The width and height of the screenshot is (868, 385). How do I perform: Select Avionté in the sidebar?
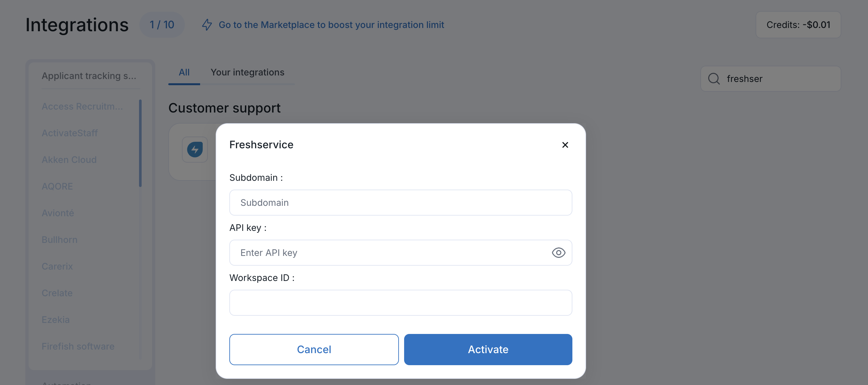click(57, 213)
